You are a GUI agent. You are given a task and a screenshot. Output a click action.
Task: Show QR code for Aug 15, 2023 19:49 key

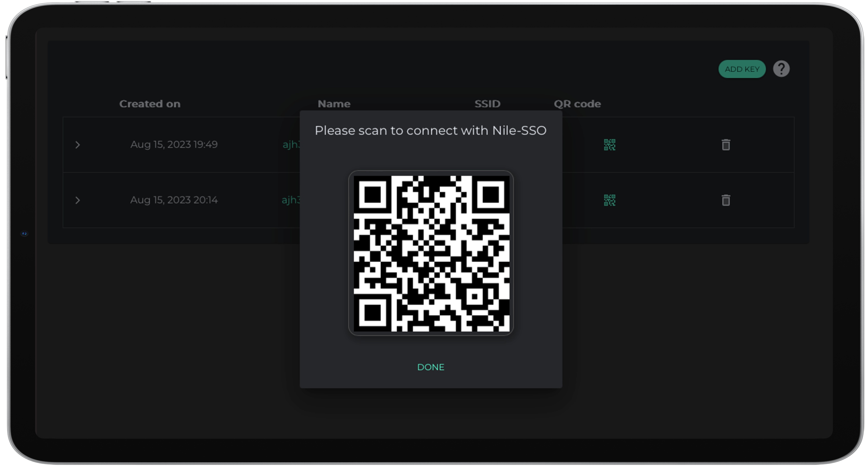pos(609,145)
